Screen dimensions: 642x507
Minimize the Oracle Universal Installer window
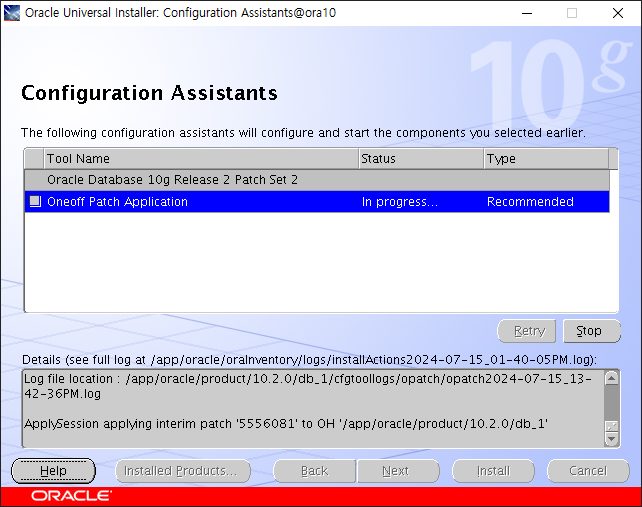pyautogui.click(x=527, y=13)
